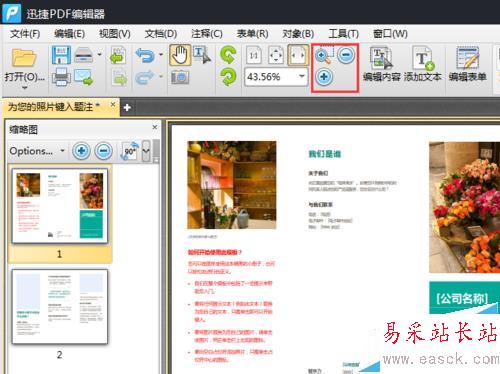
Task: Open the 表单(R) menu
Action: pyautogui.click(x=252, y=34)
